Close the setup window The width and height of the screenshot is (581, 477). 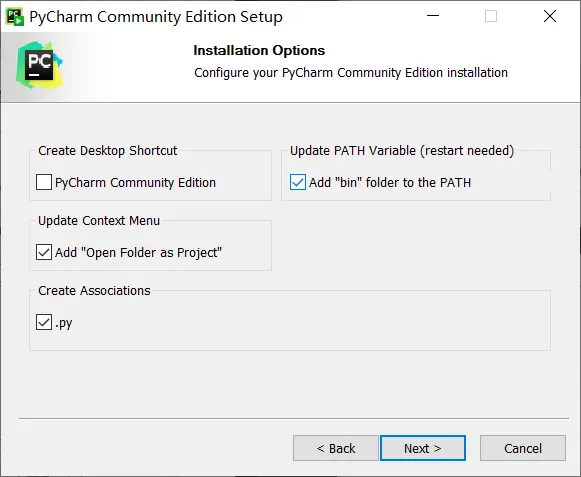pyautogui.click(x=550, y=16)
